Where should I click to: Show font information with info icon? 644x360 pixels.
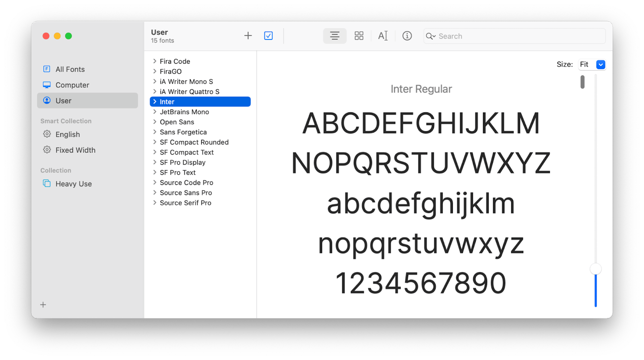pyautogui.click(x=407, y=36)
